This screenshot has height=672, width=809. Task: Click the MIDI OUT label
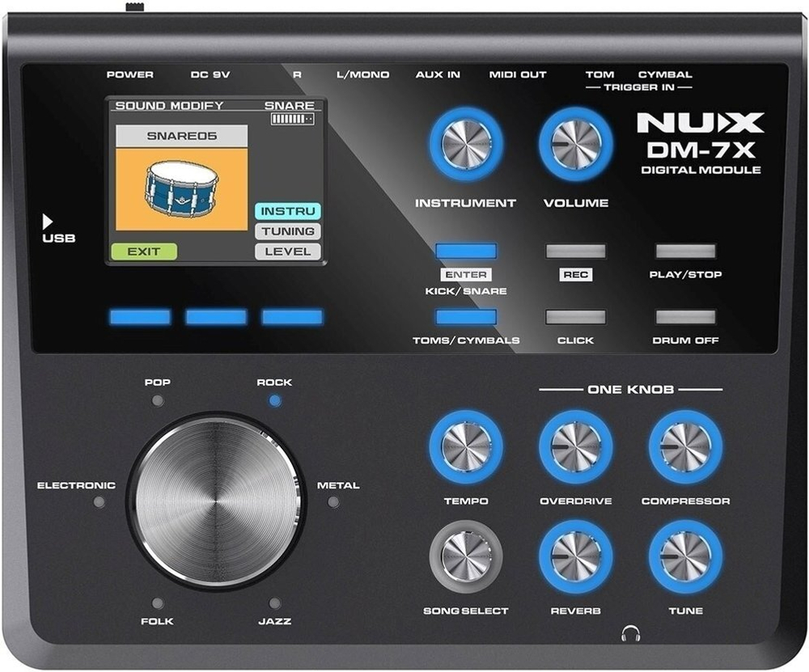(x=518, y=74)
